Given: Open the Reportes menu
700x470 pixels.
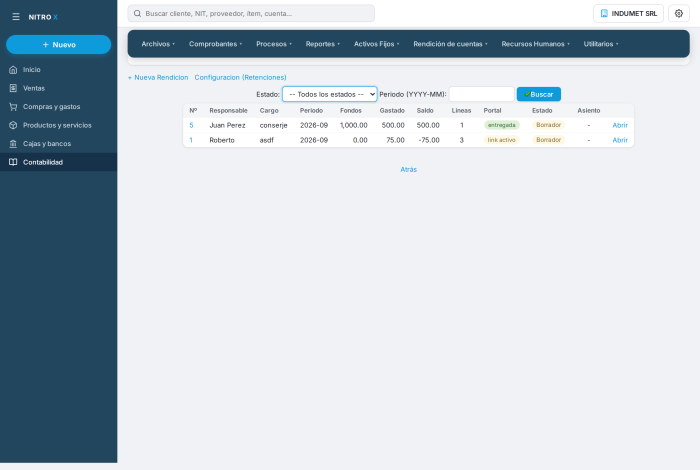Looking at the screenshot, I should pos(323,44).
